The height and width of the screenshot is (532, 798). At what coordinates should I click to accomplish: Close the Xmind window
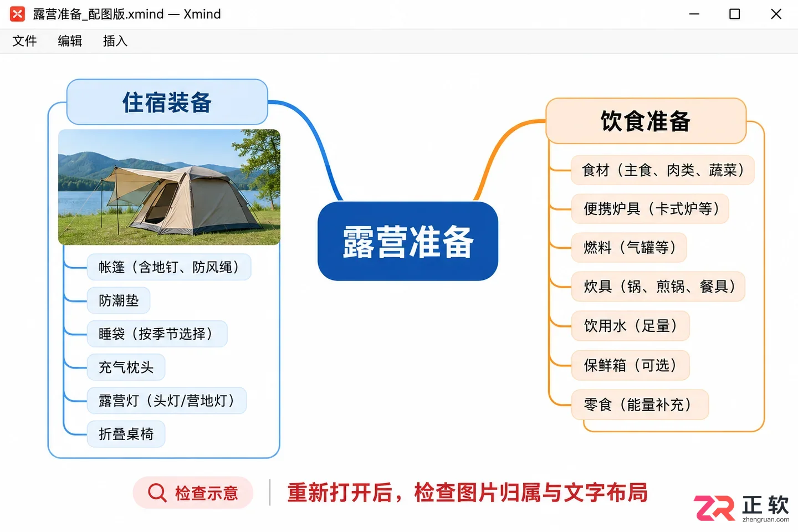coord(776,14)
